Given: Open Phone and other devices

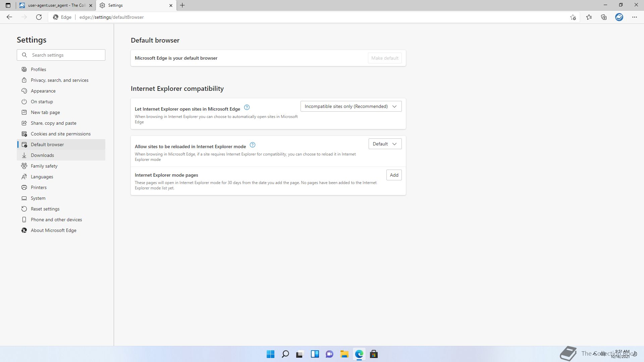Looking at the screenshot, I should 61,220.
